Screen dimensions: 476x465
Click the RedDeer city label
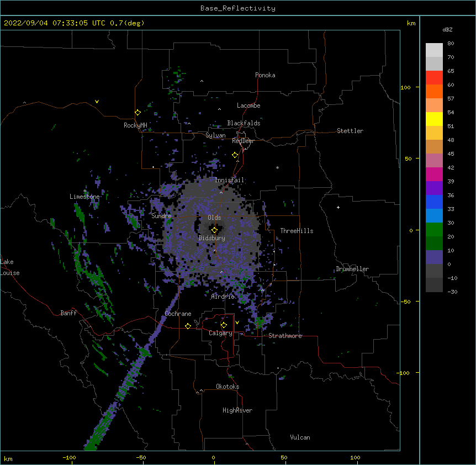[x=243, y=141]
